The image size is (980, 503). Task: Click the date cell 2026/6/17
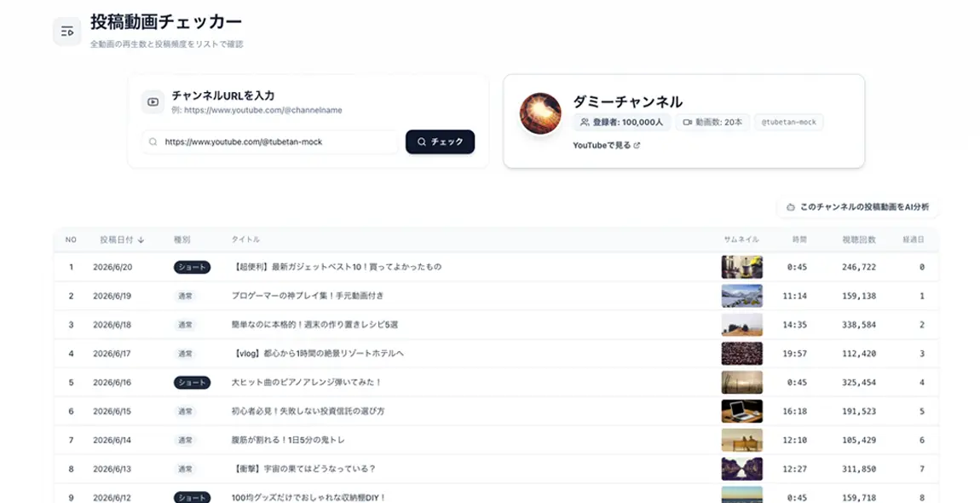pyautogui.click(x=112, y=354)
